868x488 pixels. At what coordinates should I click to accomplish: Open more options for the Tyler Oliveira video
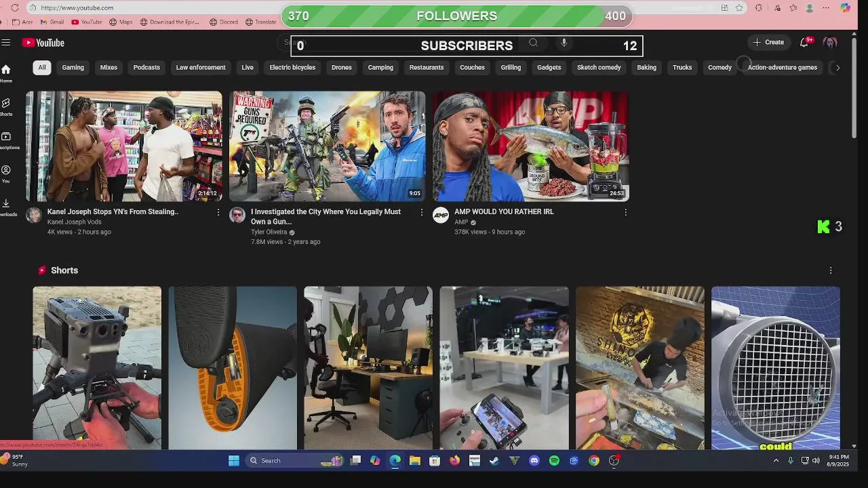click(x=421, y=212)
